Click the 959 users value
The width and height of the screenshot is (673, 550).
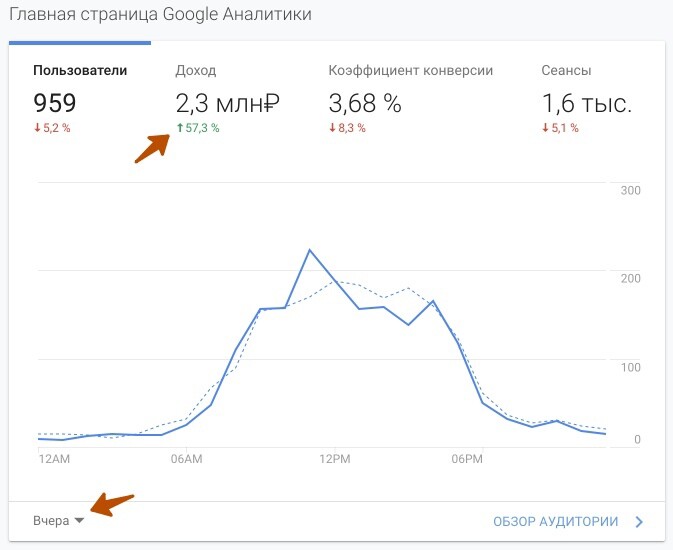tap(55, 103)
